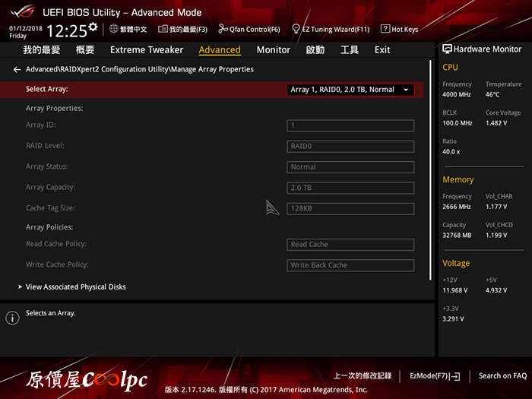Click the Selects an Array help text

(x=51, y=313)
